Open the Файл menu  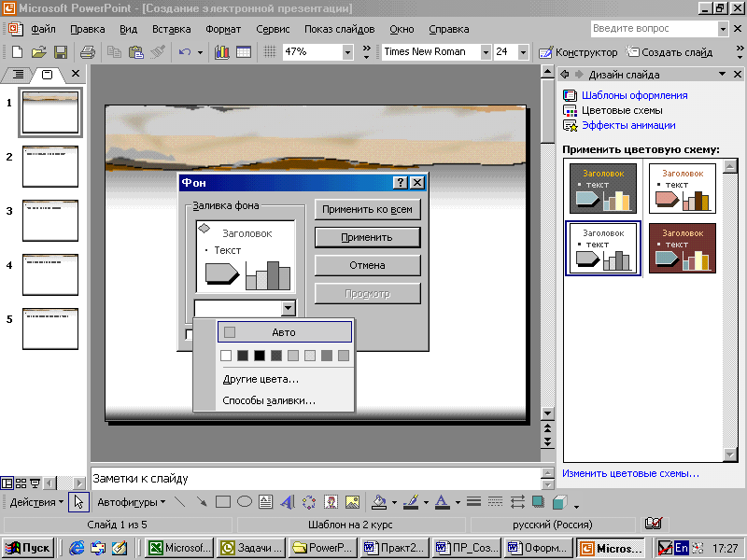[x=43, y=29]
